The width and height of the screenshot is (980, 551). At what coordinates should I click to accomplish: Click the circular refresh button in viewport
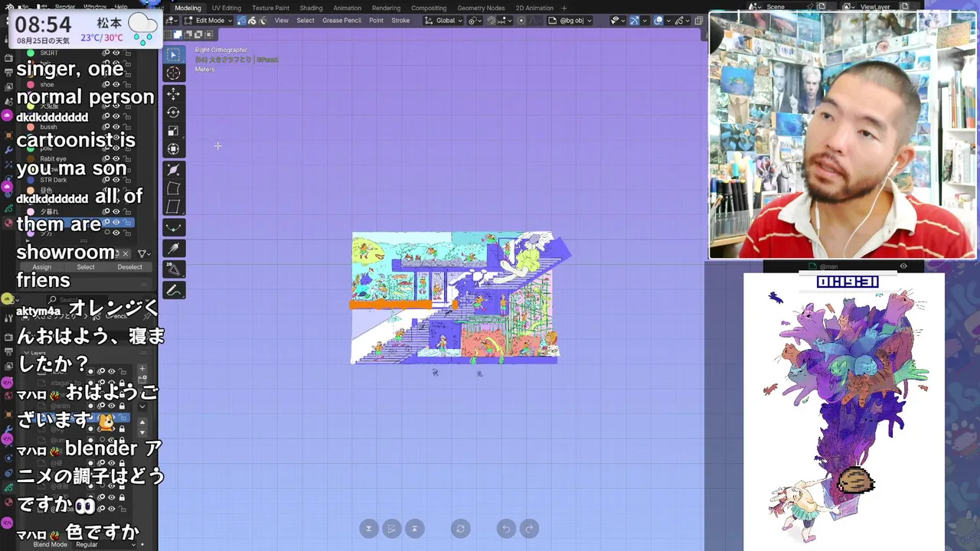click(x=460, y=529)
